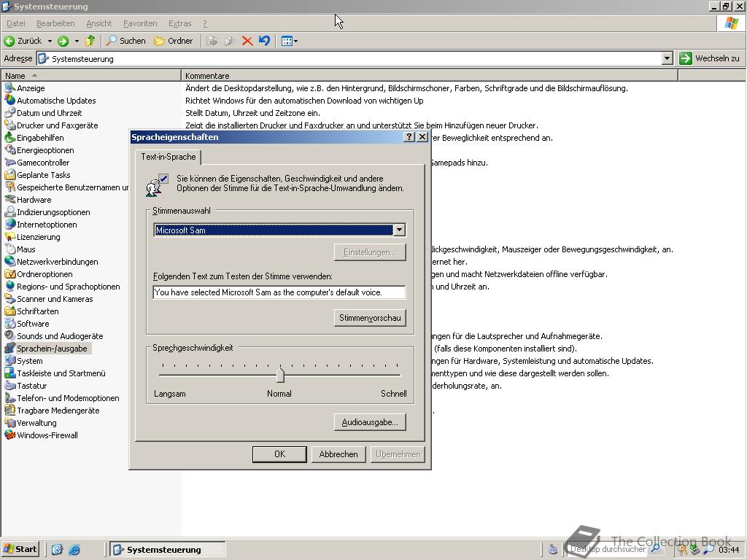Select the Verwaltung entry
The image size is (747, 560).
click(31, 423)
